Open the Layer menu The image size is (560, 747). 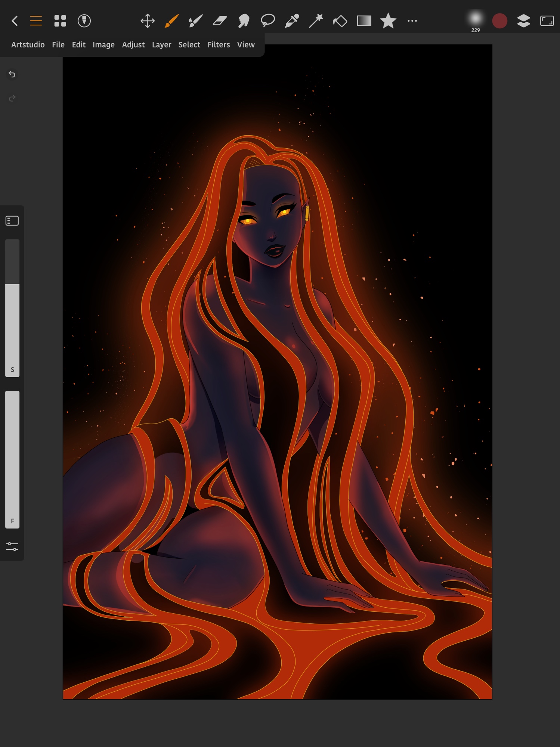coord(161,45)
